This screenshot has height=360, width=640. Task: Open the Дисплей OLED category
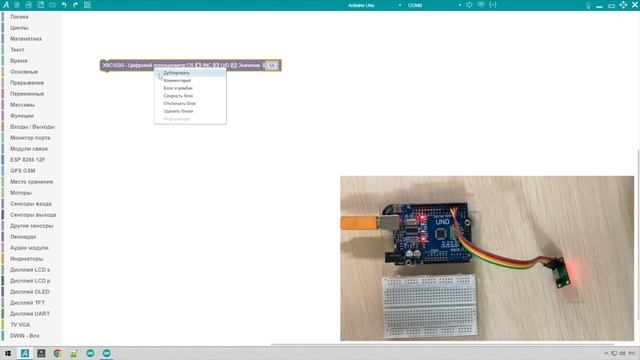31,292
